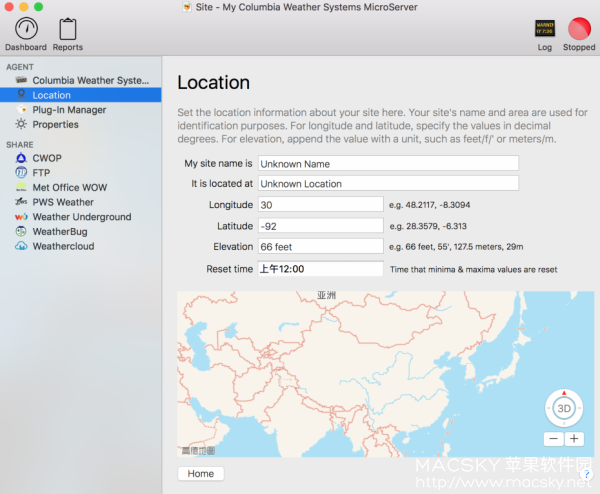
Task: Zoom out the map with minus button
Action: (553, 439)
